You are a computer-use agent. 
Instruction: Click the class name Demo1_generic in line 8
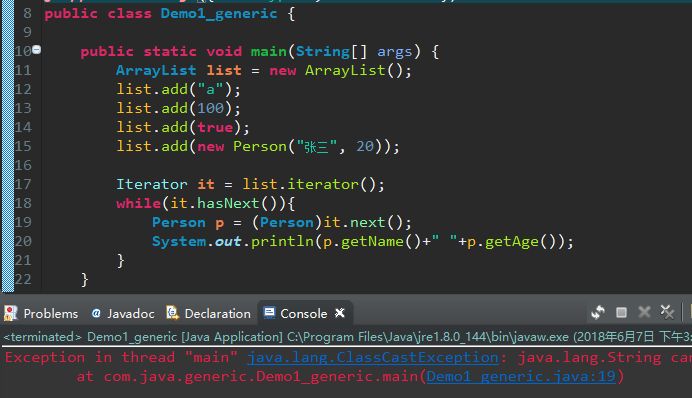(x=219, y=14)
